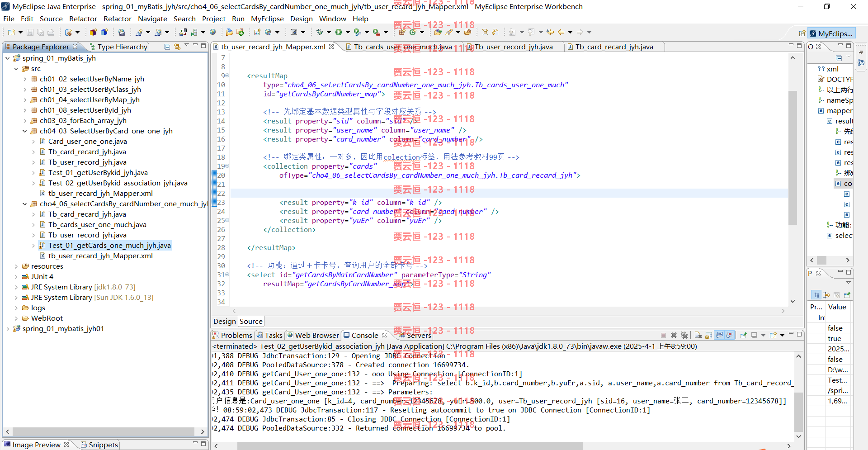Viewport: 868px width, 450px height.
Task: Click the Open Perspective icon
Action: click(802, 33)
